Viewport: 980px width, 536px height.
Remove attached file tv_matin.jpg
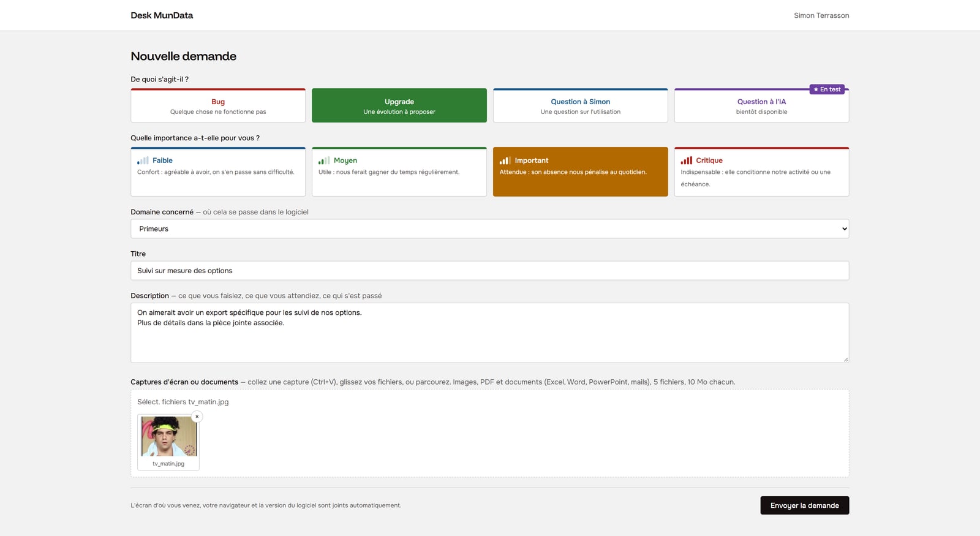(197, 417)
